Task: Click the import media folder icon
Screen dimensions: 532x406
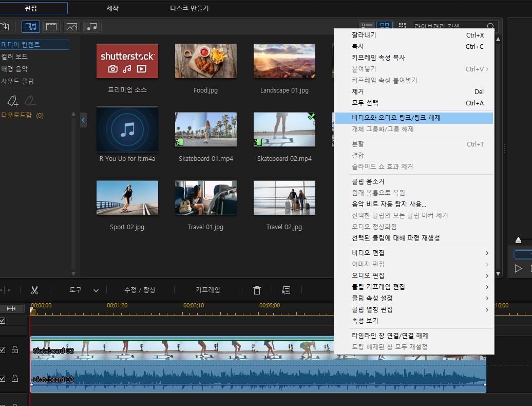Action: pyautogui.click(x=5, y=26)
